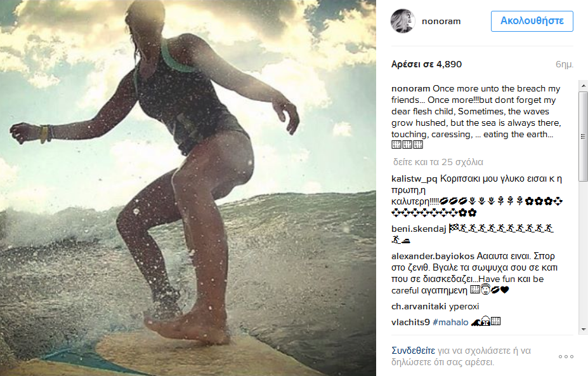
Task: Click the scrollbar down arrow
Action: [583, 329]
